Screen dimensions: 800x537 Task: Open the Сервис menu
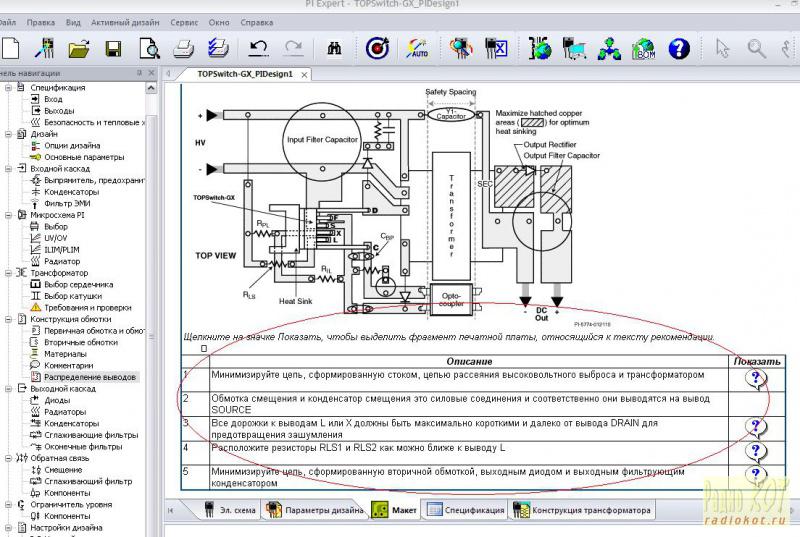pos(184,20)
